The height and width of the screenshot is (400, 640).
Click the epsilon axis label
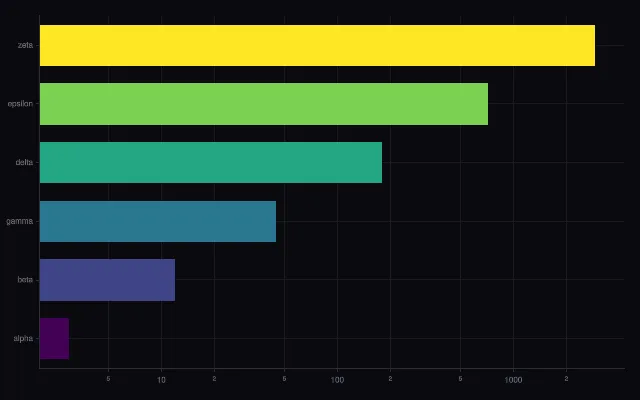point(20,104)
